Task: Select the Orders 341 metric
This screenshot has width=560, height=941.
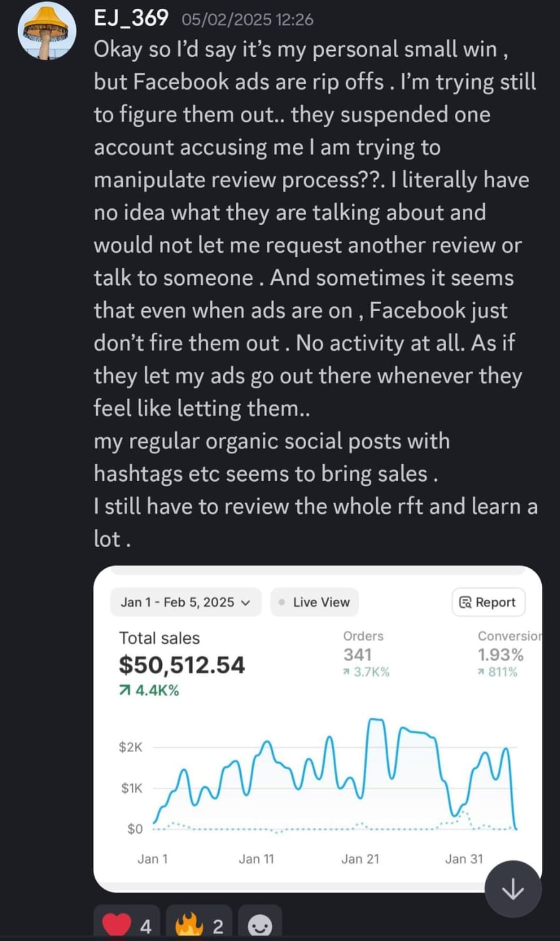Action: (357, 654)
